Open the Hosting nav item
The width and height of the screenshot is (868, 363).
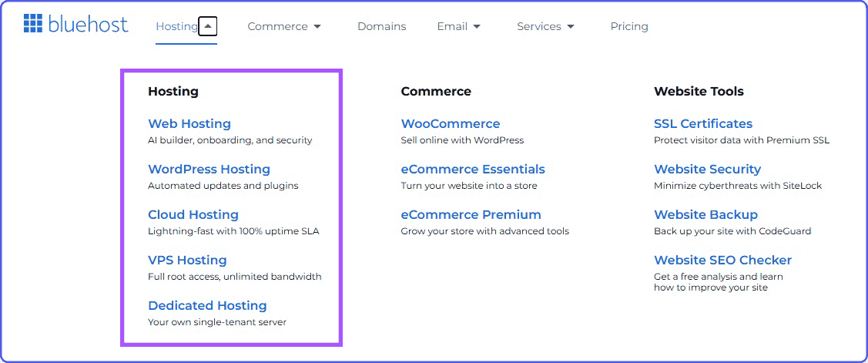click(x=176, y=26)
